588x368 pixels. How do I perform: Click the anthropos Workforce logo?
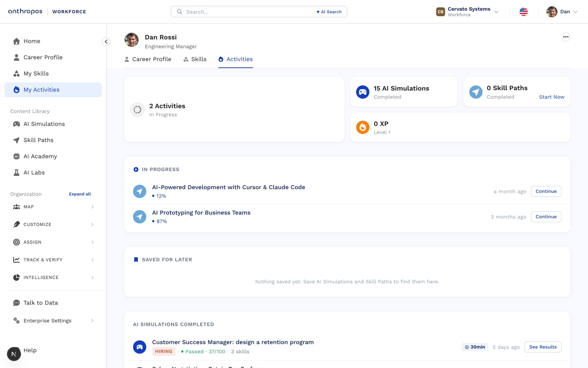click(47, 11)
